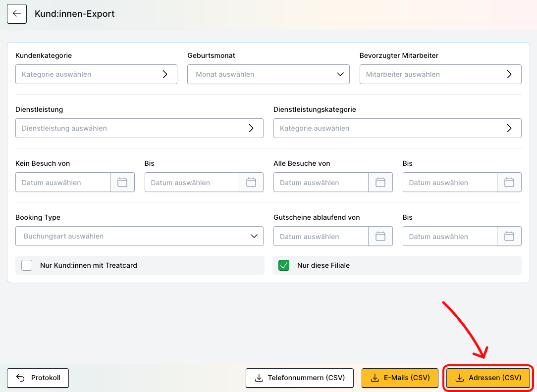Expand the Booking Type dropdown

tap(139, 236)
